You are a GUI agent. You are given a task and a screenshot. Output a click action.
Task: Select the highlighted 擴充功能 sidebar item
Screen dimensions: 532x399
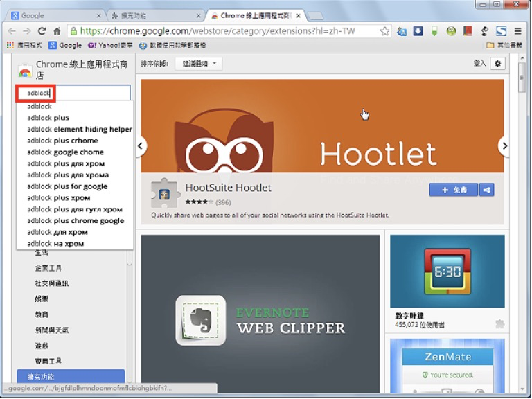[71, 377]
